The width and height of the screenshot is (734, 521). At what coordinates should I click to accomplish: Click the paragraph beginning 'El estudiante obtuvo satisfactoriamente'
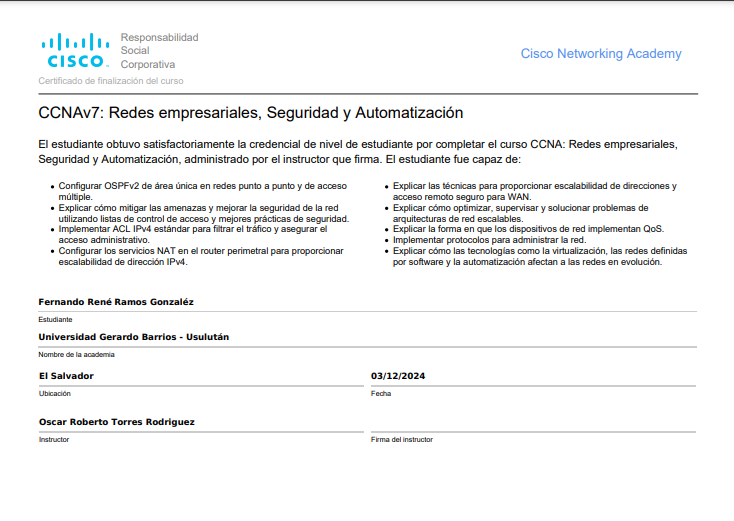pos(358,152)
